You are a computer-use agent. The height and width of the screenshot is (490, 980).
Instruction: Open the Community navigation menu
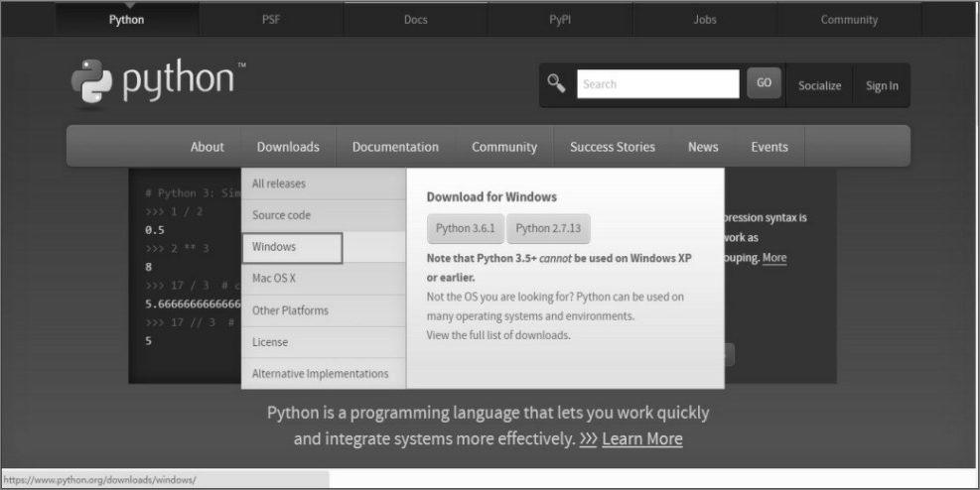click(x=504, y=147)
